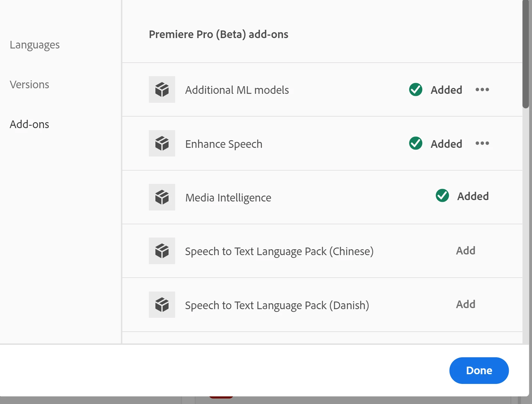Click the Media Intelligence label
The image size is (532, 404).
228,198
